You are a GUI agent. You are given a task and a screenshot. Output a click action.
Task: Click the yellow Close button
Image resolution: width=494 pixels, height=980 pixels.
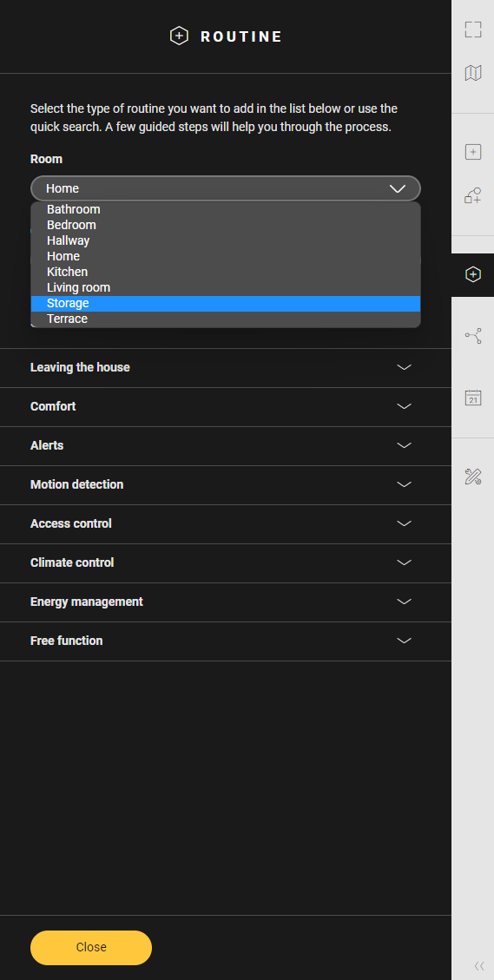pyautogui.click(x=91, y=948)
